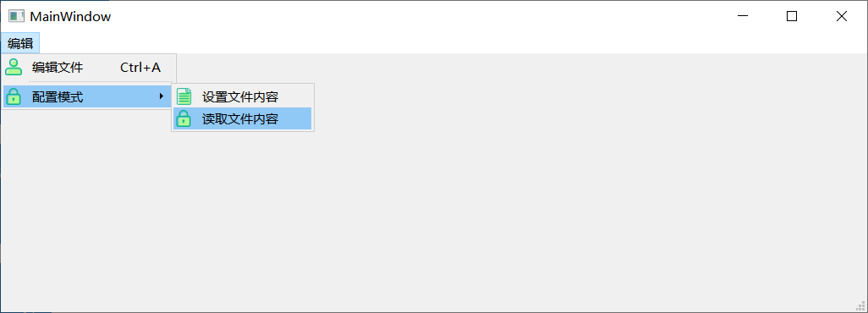Select 读取文件内容 from the submenu
Screen dimensions: 868x313
coord(243,118)
